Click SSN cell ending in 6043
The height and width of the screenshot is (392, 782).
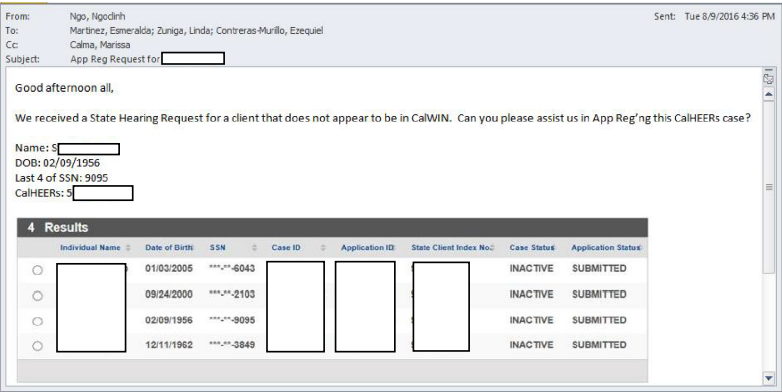click(232, 268)
